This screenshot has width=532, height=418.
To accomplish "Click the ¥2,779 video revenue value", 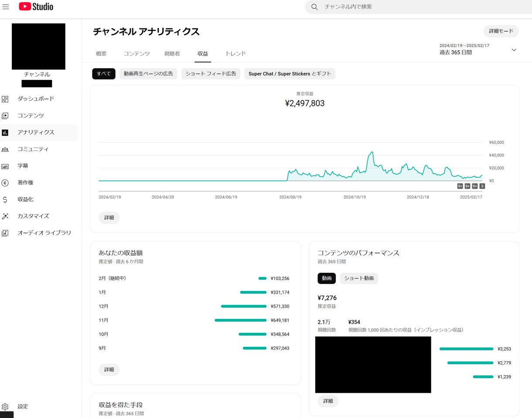I will point(504,363).
